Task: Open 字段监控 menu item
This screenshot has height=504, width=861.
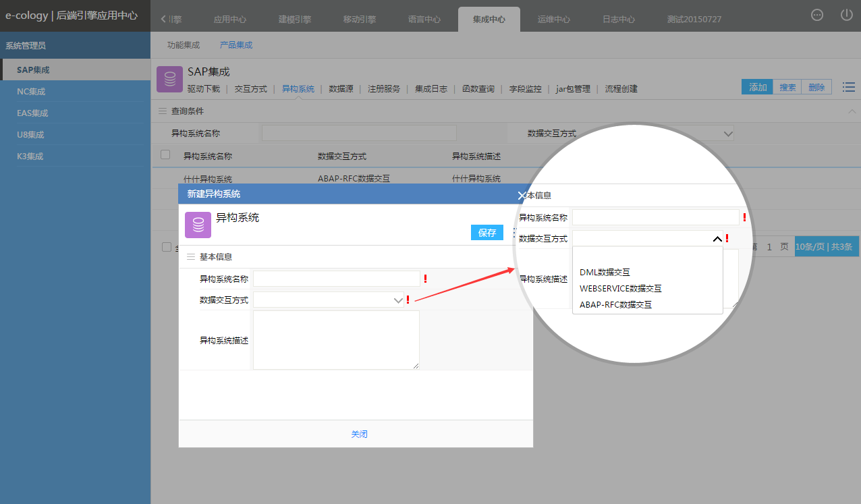Action: [x=526, y=89]
